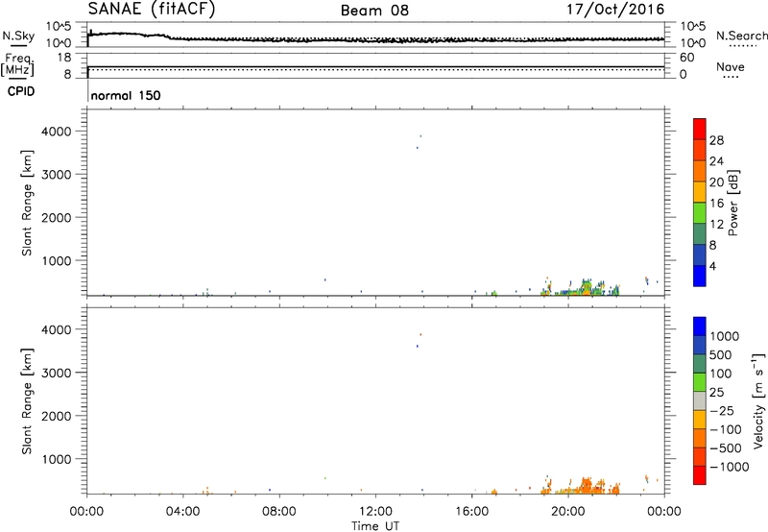Viewport: 768px width, 532px height.
Task: Click the 'CPID' label
Action: click(x=21, y=91)
